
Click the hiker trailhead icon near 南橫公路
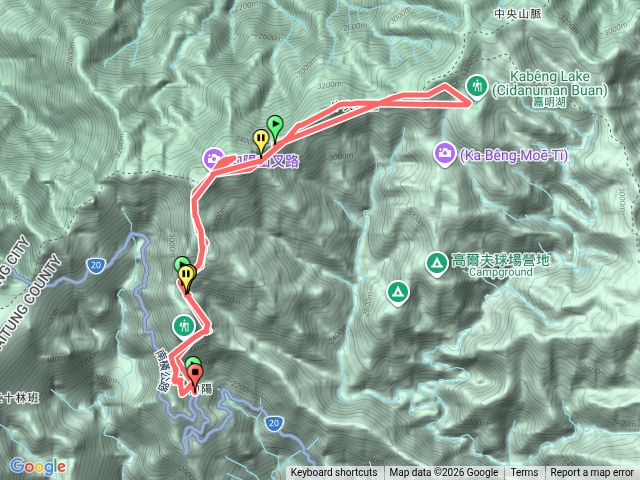click(x=184, y=326)
